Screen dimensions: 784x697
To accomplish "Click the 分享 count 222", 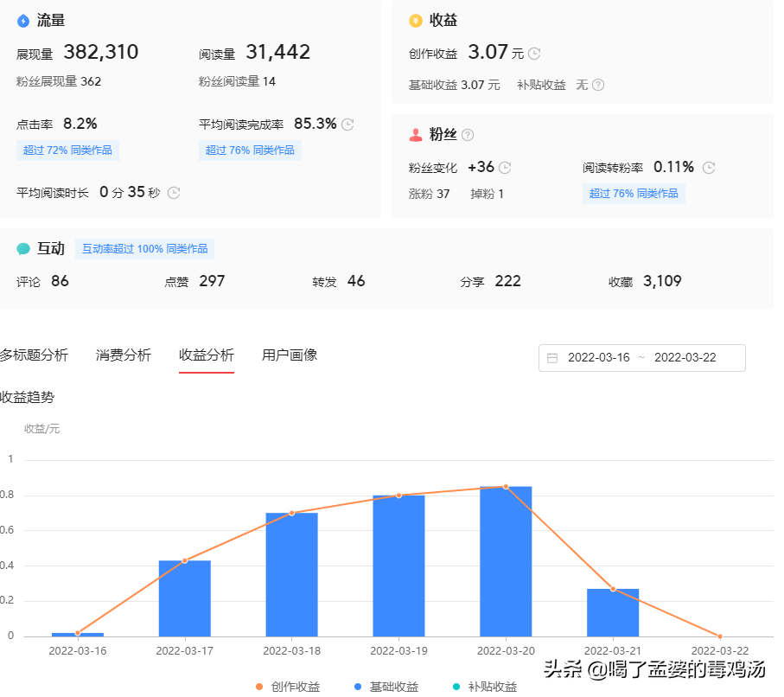I will click(508, 281).
